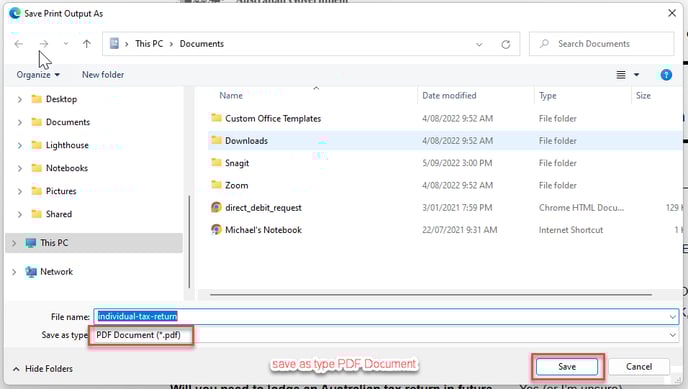Open Help with the question mark icon

click(666, 75)
